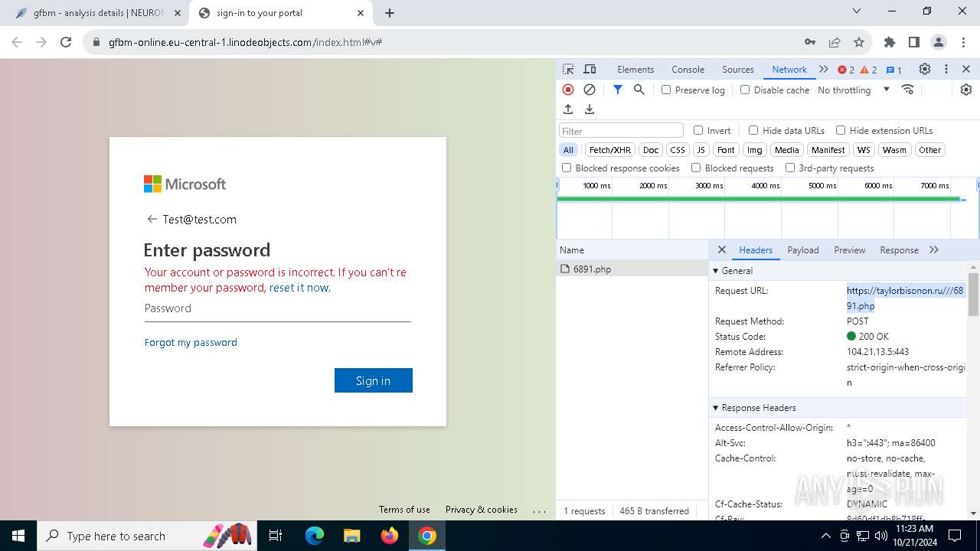Image resolution: width=980 pixels, height=551 pixels.
Task: Go back to the Test@test.com account step
Action: [152, 219]
